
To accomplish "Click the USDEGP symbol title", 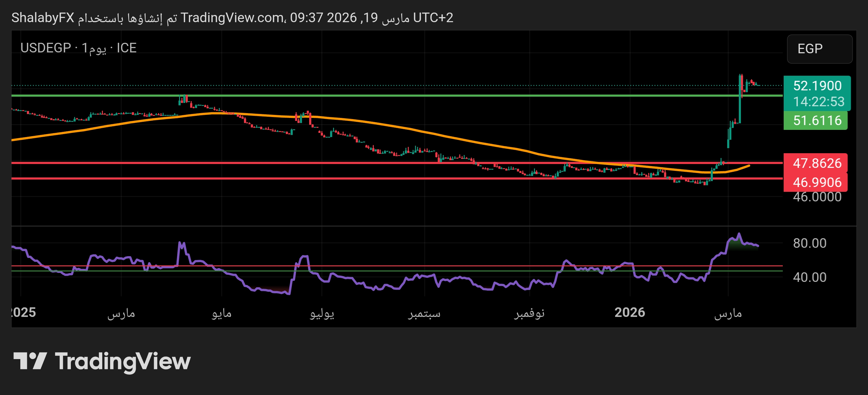I will [x=45, y=48].
